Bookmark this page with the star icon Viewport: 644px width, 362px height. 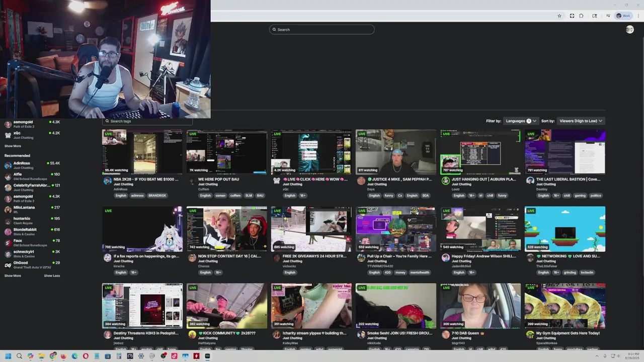559,16
